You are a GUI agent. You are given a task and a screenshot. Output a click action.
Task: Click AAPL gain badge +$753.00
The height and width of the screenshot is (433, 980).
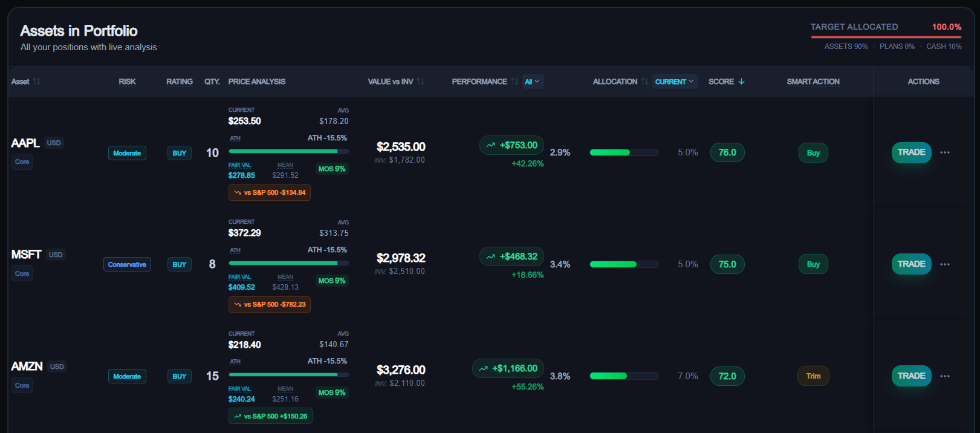point(511,145)
